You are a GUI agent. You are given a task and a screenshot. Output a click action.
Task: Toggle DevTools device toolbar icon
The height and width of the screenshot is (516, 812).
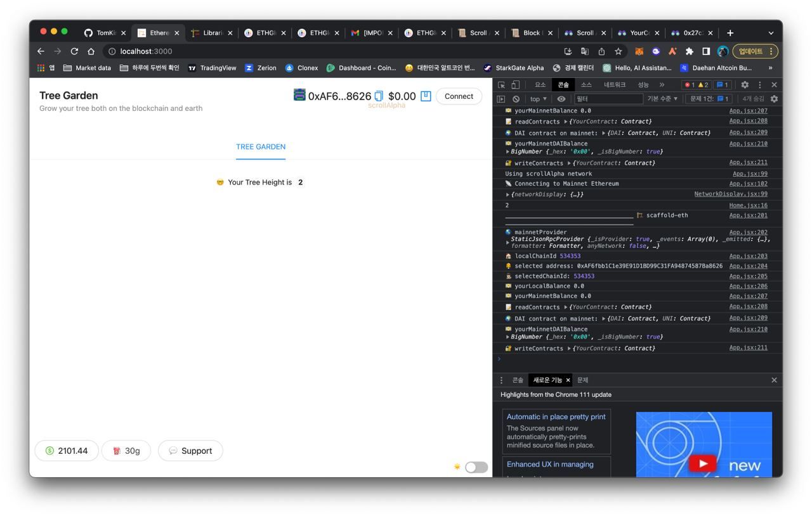(x=515, y=84)
